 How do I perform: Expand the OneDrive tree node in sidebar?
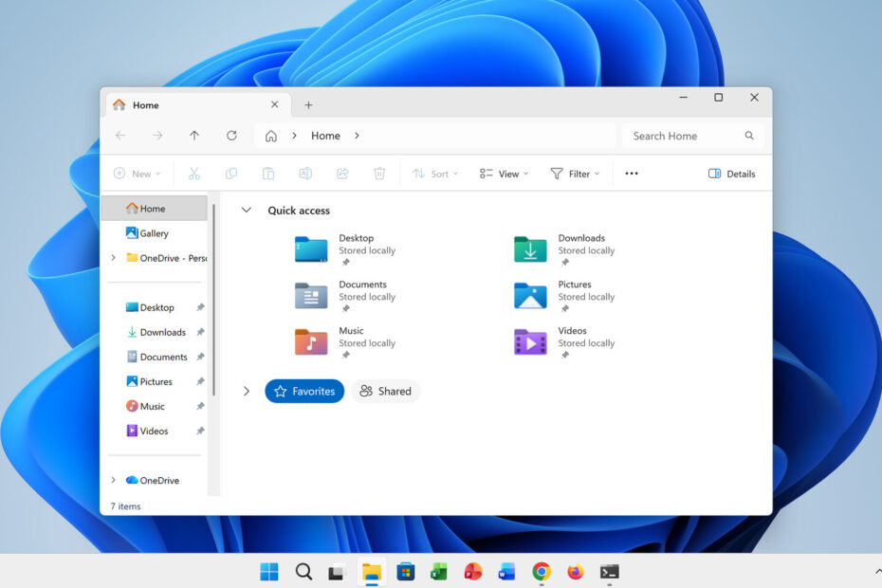pyautogui.click(x=114, y=480)
